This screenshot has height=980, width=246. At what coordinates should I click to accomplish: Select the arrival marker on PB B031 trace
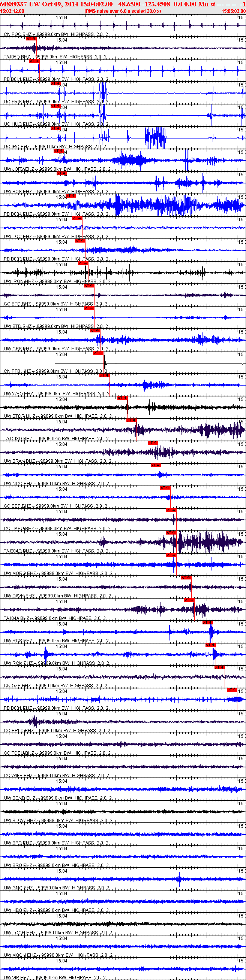click(232, 690)
